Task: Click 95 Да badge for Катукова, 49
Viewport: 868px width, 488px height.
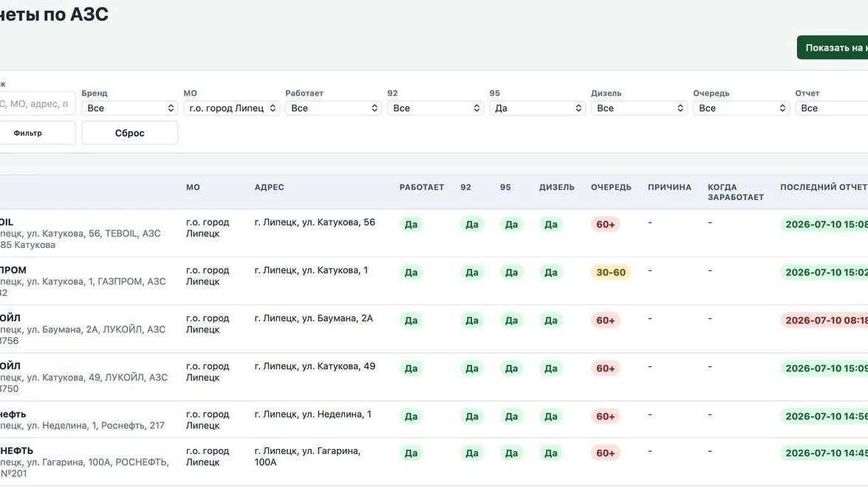Action: [511, 368]
